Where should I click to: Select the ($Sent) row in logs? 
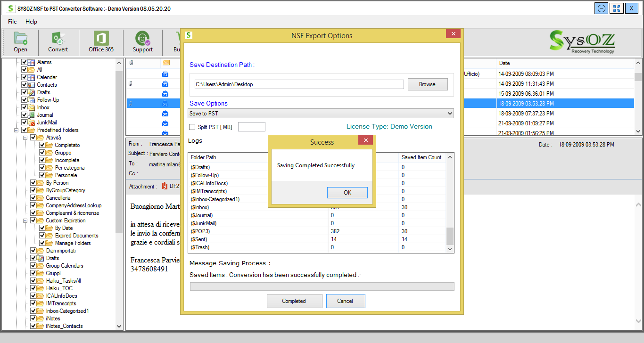tap(317, 239)
